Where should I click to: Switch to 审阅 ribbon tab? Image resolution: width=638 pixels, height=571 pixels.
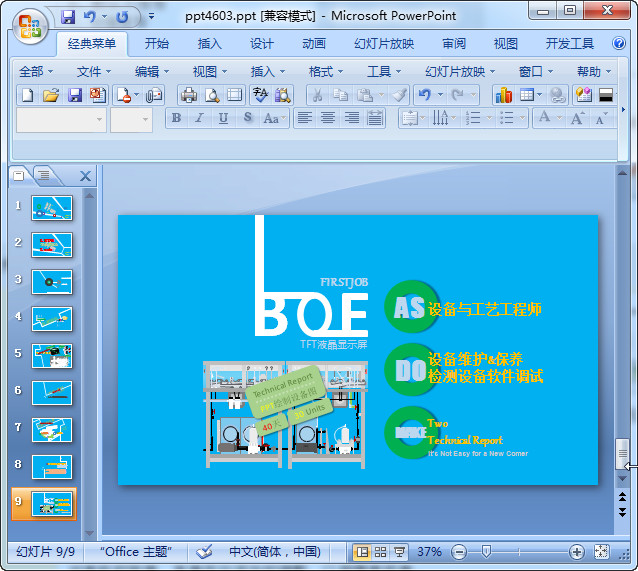(x=454, y=44)
